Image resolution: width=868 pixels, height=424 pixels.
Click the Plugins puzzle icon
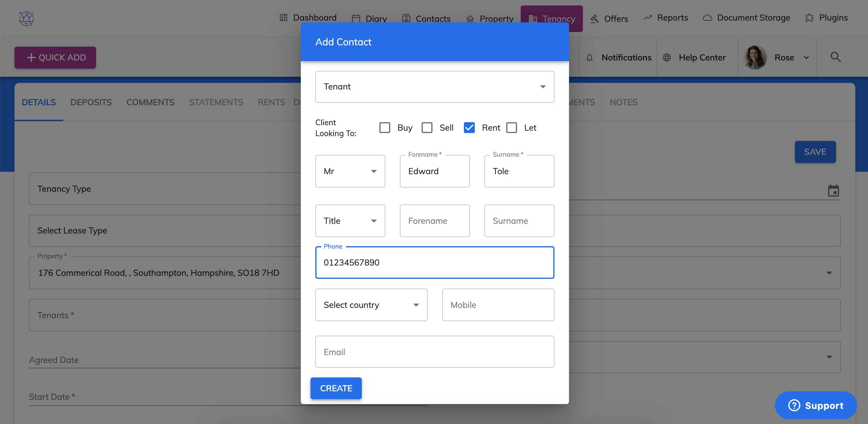tap(809, 18)
